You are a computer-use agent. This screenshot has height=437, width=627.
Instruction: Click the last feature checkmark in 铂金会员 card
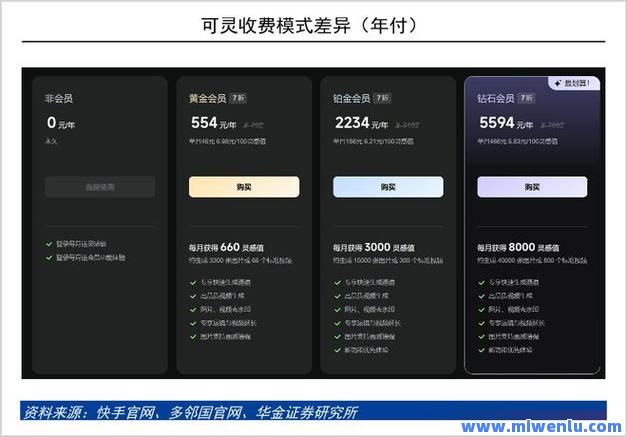tap(337, 350)
